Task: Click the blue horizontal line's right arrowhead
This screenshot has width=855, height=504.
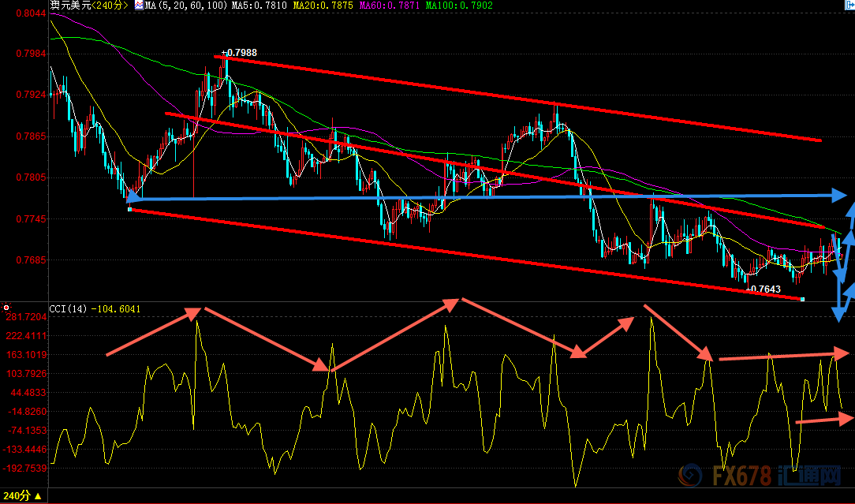Action: point(842,194)
